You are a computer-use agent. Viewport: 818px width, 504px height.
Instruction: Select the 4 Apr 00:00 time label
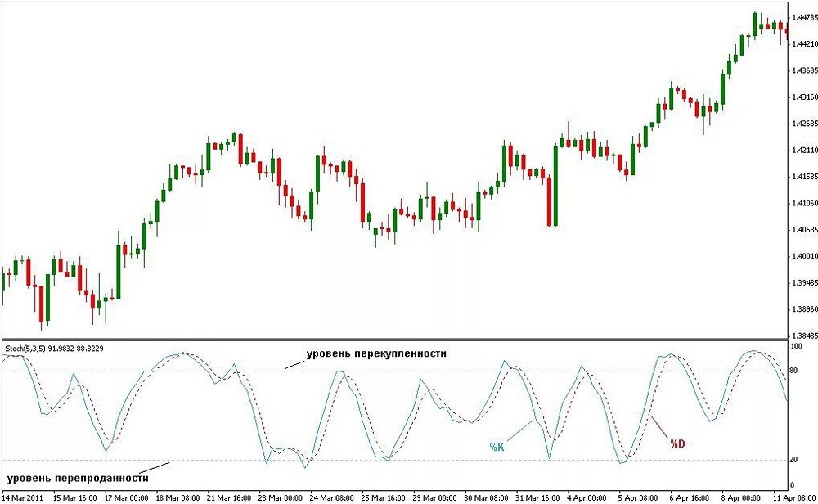587,498
